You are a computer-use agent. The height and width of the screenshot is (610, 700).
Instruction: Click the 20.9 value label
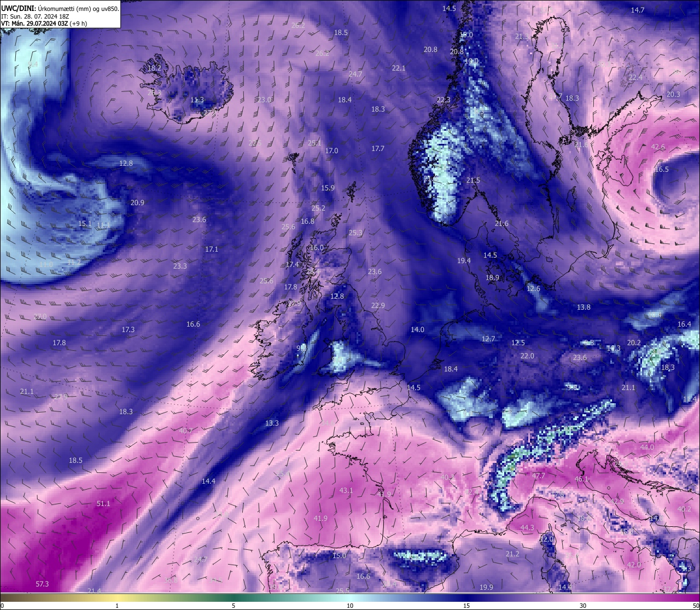(137, 202)
